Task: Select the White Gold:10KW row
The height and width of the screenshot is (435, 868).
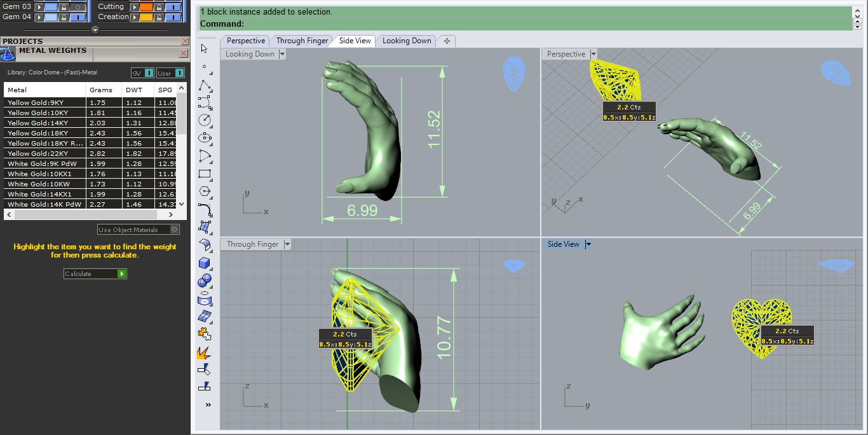Action: [x=90, y=184]
